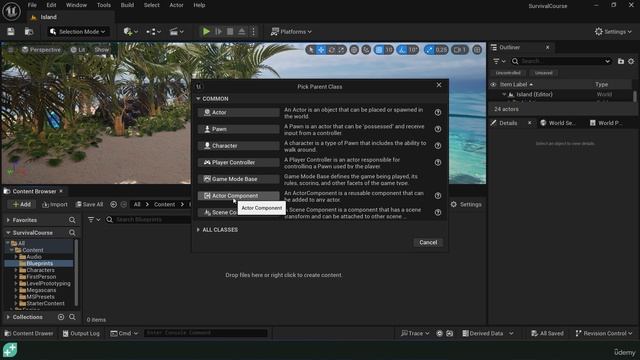Click the Stop playback button
Screen dimensions: 640x360
coord(230,31)
